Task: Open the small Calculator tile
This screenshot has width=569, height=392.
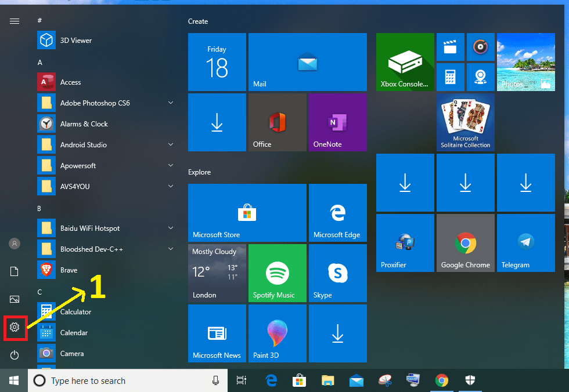Action: click(x=451, y=77)
